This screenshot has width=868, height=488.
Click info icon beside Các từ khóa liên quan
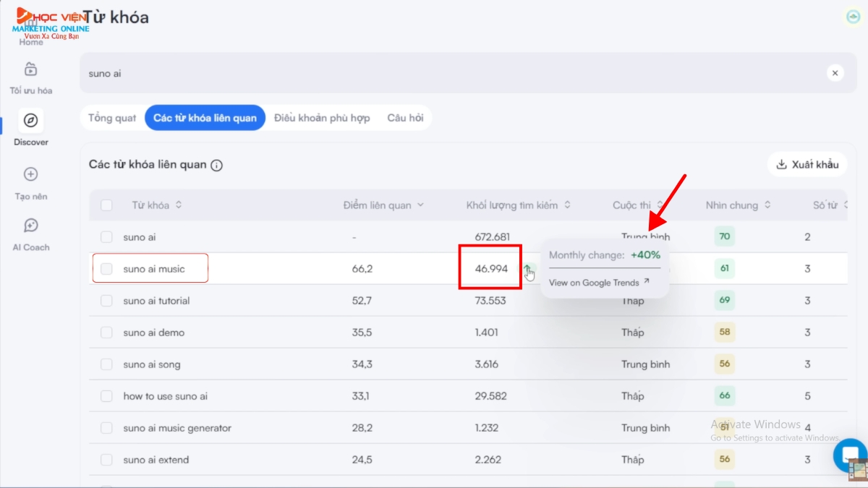216,166
